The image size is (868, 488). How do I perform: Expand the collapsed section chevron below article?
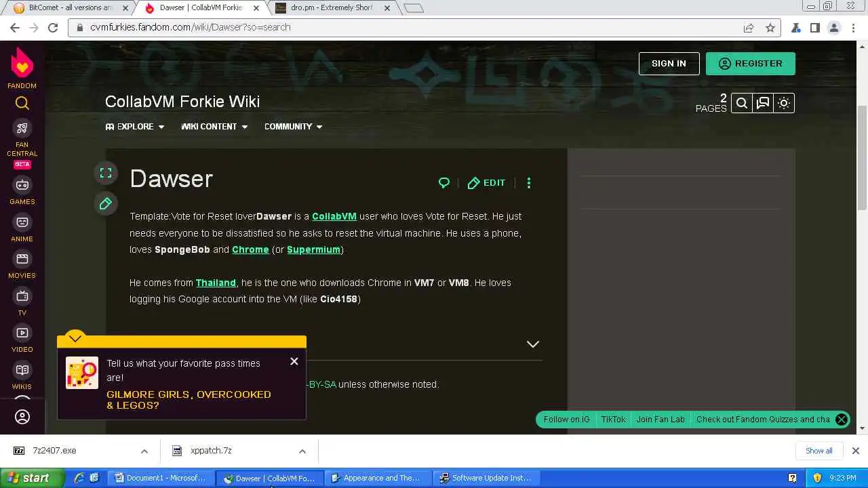(533, 344)
